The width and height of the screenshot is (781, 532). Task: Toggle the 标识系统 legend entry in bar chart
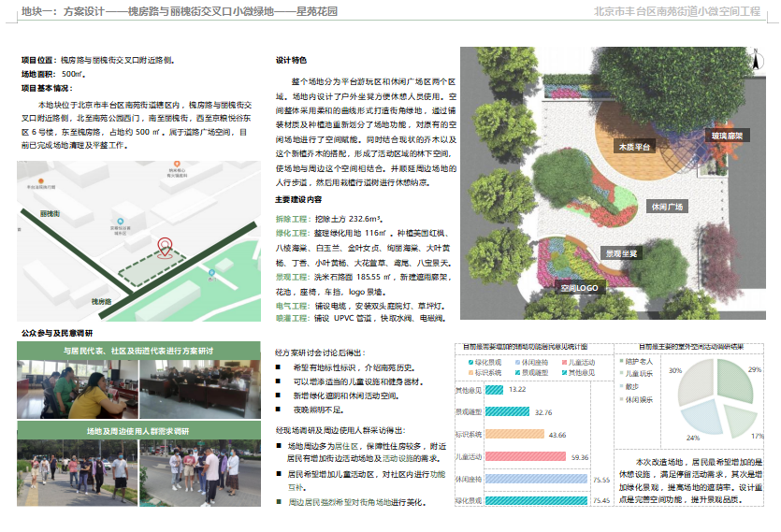[x=485, y=372]
